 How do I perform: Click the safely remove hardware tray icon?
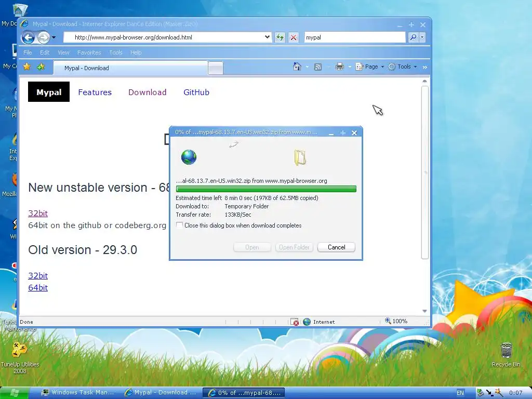(481, 393)
